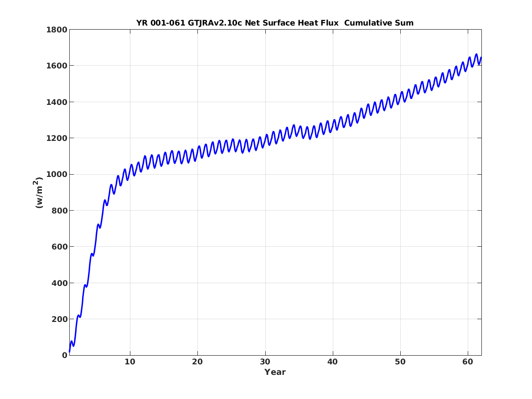
Task: Click the chart title 'YR 001-061 GTJRAv2.10c Net Surface Heat Flux Cumulative Sum'
Action: 275,23
